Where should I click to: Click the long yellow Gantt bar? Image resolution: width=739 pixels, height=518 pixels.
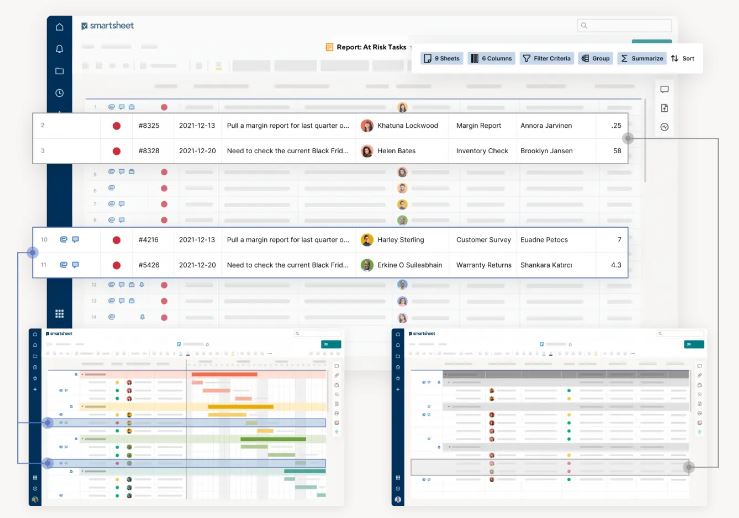point(241,407)
